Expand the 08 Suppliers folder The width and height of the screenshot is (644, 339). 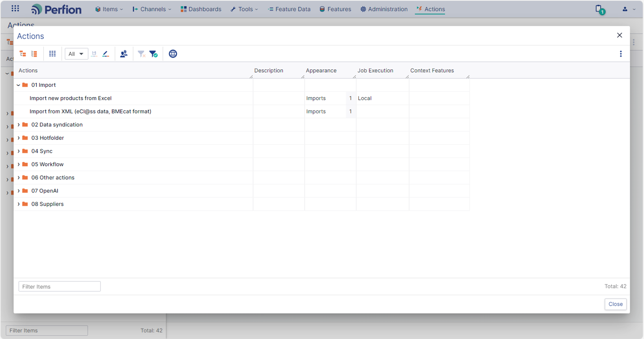tap(18, 204)
